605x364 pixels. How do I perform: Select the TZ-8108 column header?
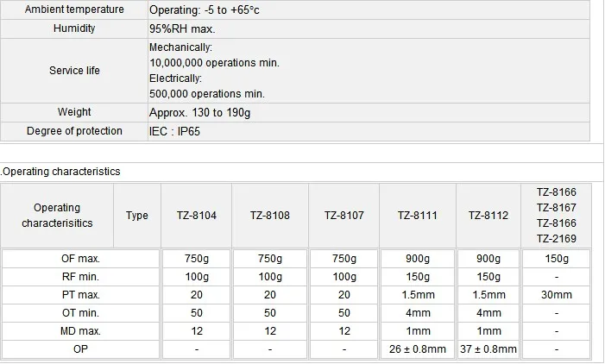270,216
